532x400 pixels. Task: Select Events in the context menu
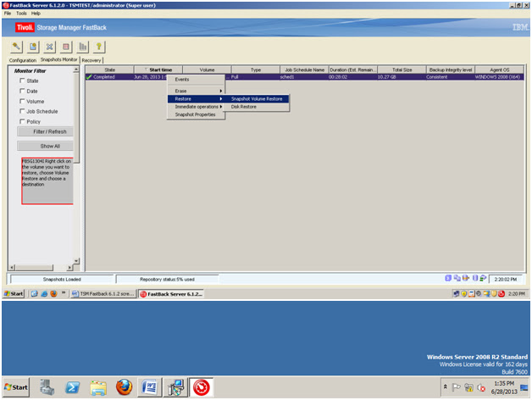pyautogui.click(x=196, y=80)
